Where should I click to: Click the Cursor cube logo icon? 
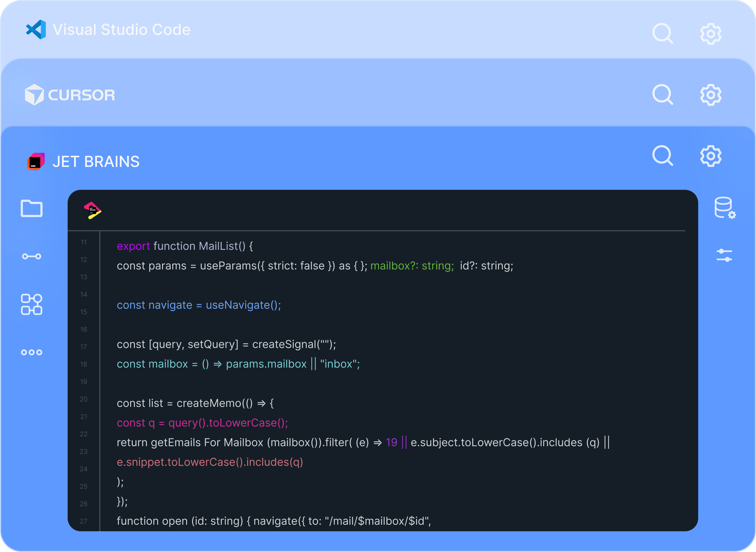point(34,95)
